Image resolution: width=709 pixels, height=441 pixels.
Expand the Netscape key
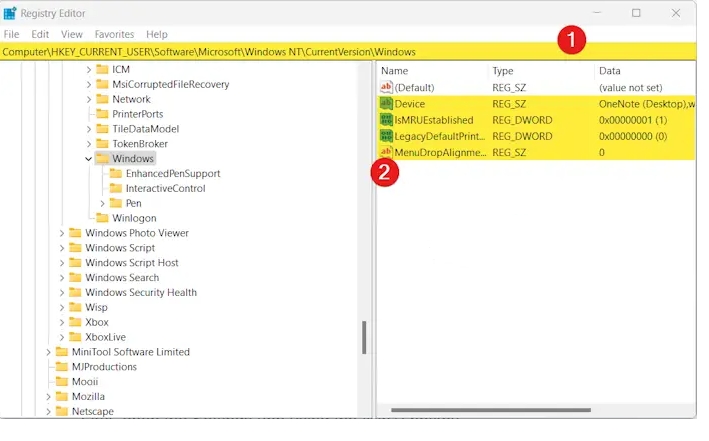pos(48,412)
